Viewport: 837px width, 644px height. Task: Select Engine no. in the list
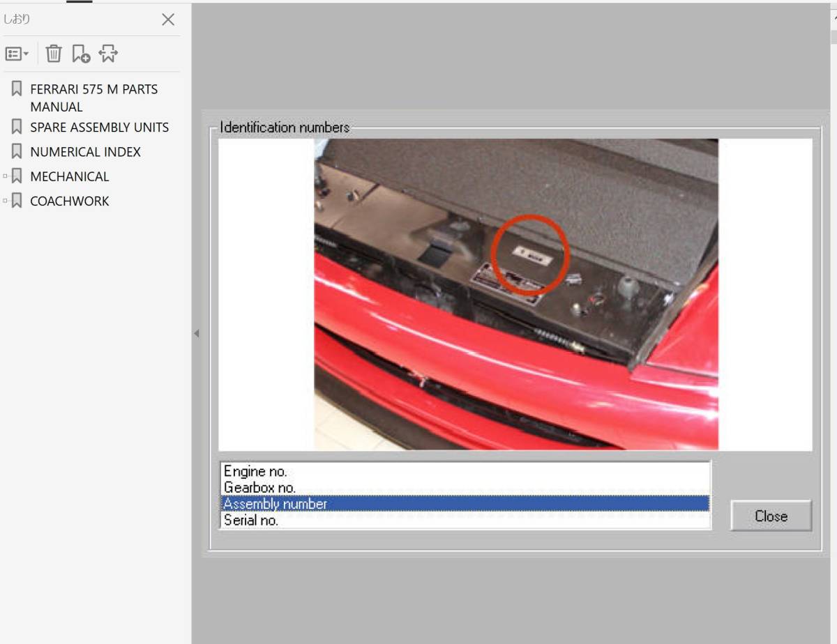pyautogui.click(x=465, y=472)
